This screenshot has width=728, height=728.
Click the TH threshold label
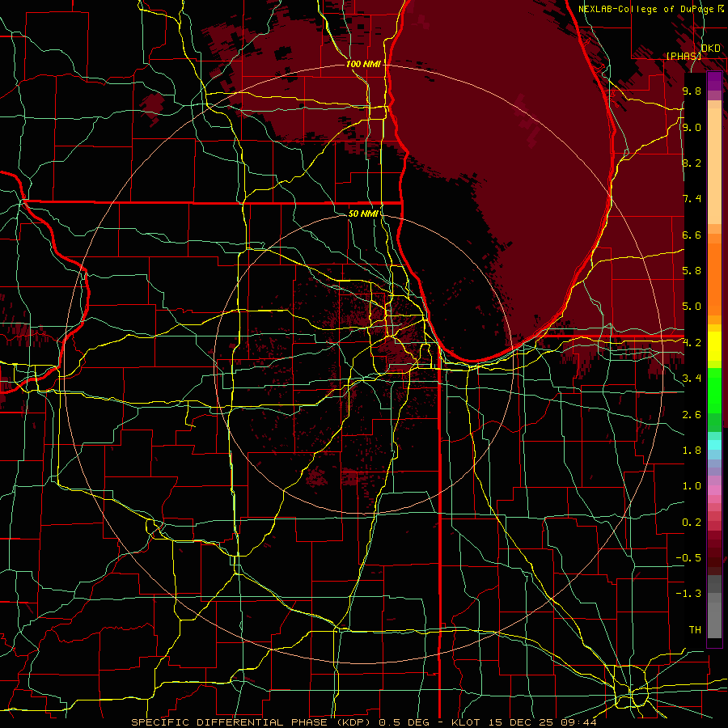click(695, 630)
